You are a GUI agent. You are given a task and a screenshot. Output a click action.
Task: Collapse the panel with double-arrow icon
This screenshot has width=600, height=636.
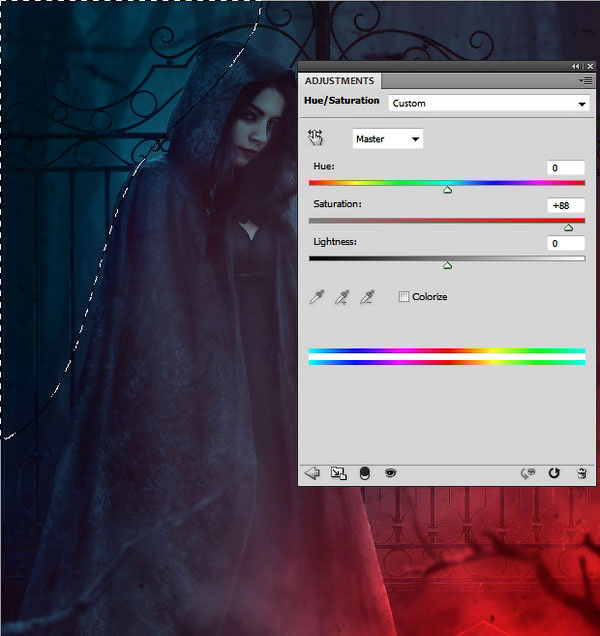pos(576,66)
